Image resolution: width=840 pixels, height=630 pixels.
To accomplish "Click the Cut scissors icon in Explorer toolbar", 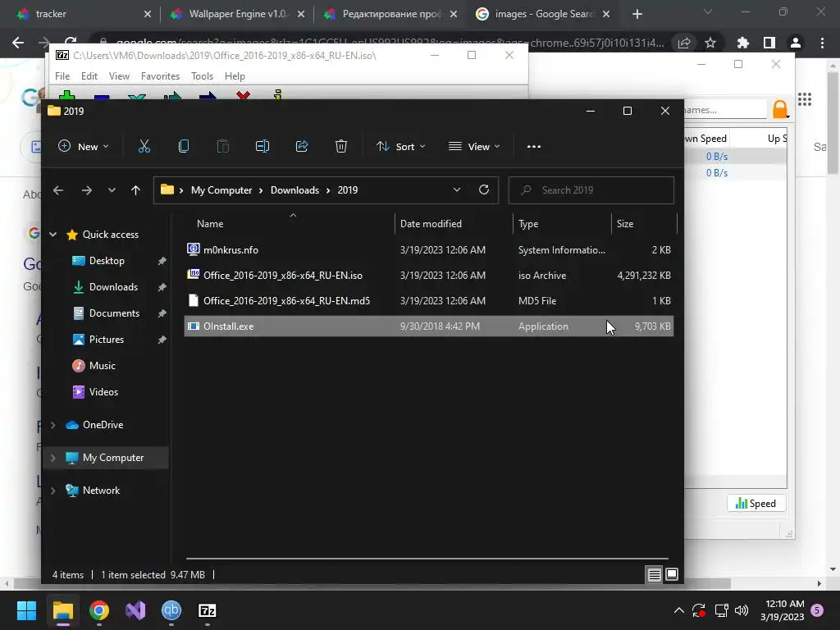I will point(144,146).
